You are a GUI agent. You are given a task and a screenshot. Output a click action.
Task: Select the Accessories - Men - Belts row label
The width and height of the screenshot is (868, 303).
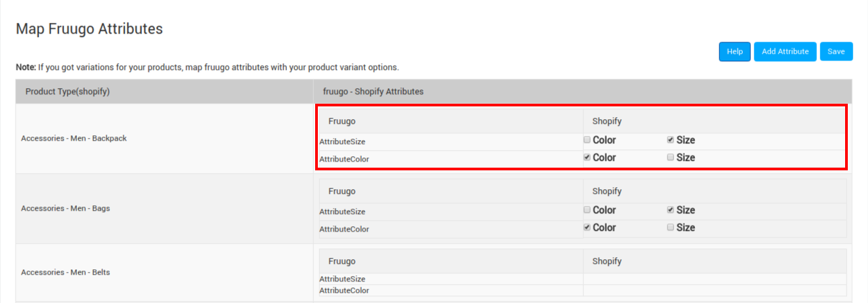point(65,272)
